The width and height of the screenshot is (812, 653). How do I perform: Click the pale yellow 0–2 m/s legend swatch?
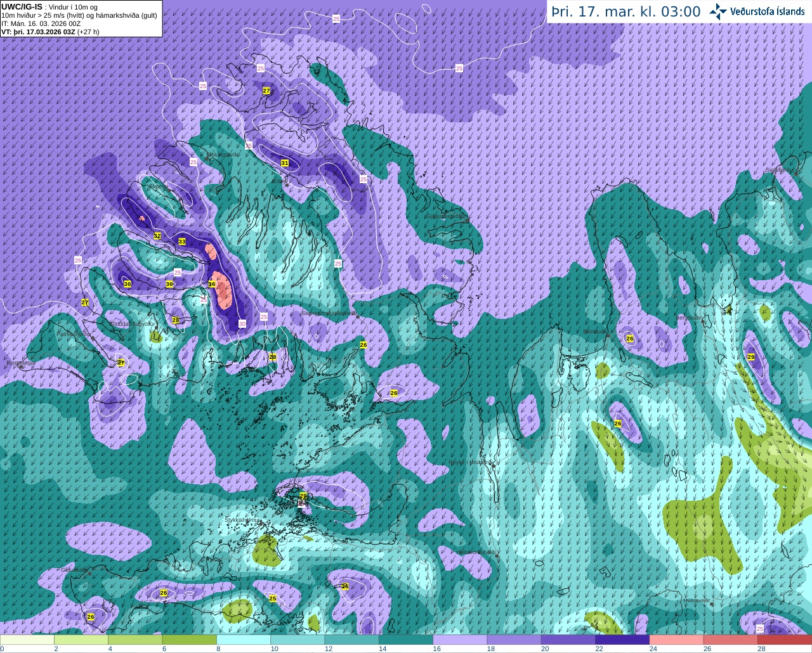tap(27, 640)
